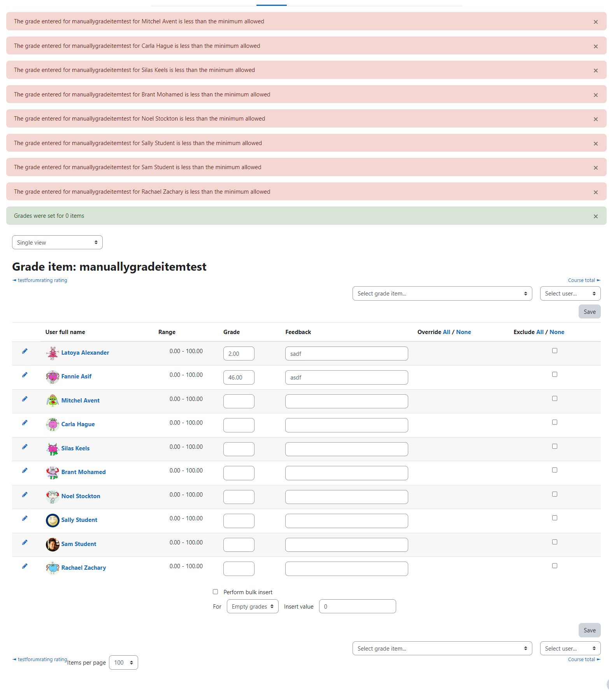Open the Single view dropdown
This screenshot has width=609, height=700.
[x=57, y=242]
